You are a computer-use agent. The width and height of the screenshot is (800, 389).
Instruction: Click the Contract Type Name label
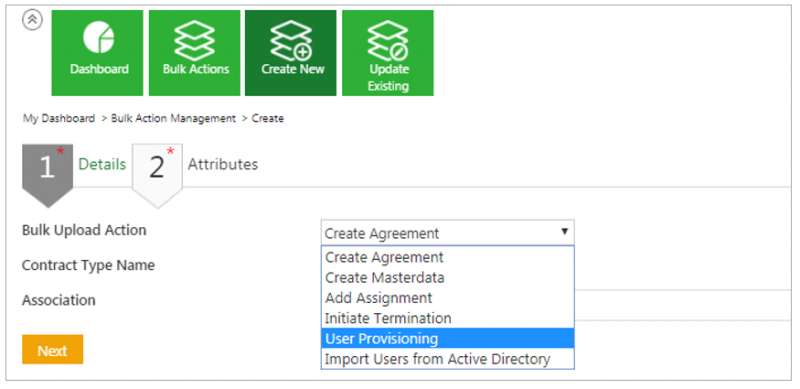point(88,265)
